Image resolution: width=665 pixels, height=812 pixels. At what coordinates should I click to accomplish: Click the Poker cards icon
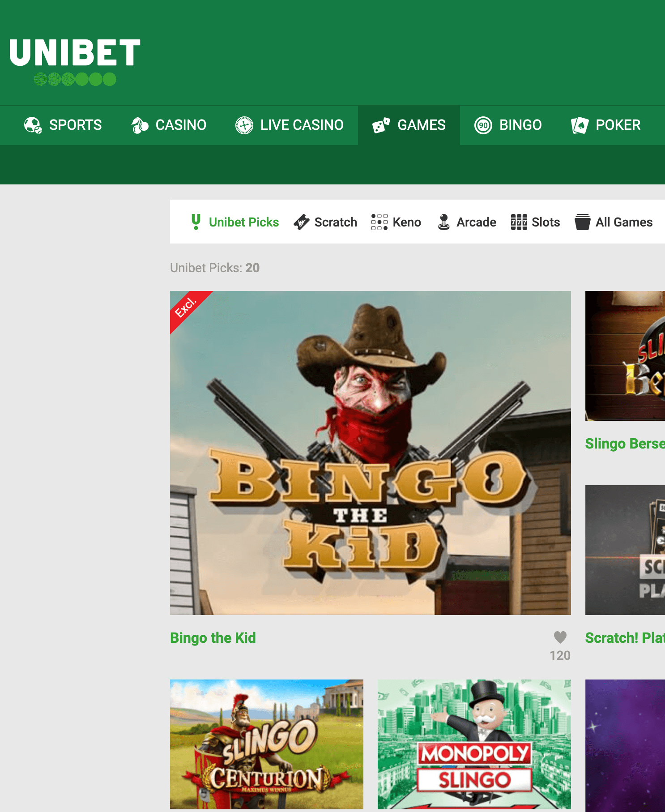pos(580,125)
